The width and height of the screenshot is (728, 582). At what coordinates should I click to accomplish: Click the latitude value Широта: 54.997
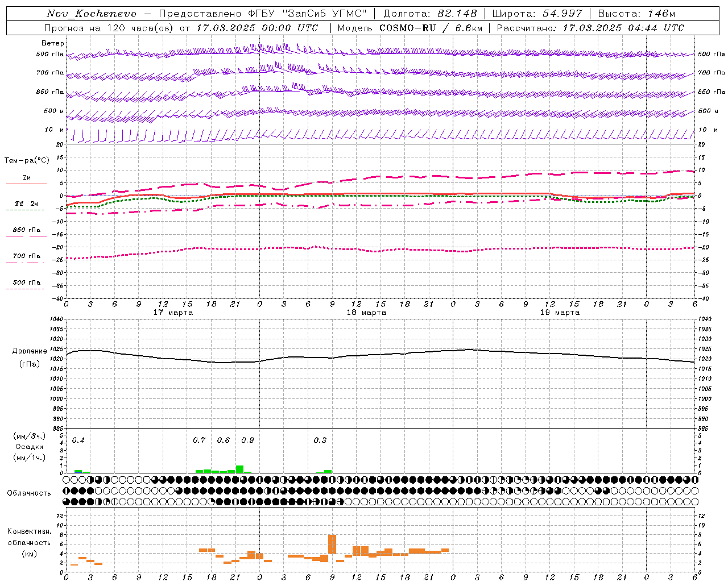pos(537,14)
